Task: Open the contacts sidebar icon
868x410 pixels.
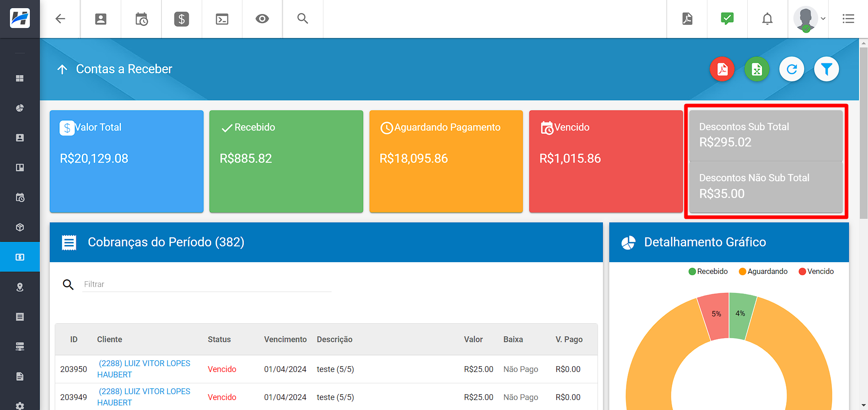Action: point(20,138)
